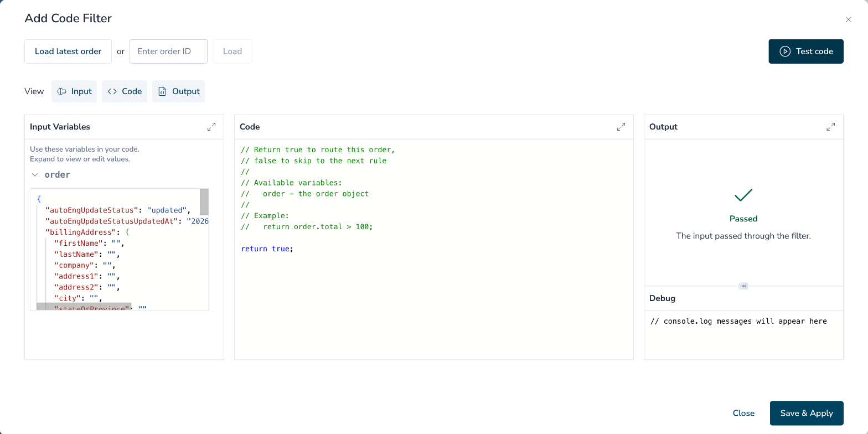Focus the Enter order ID field
The height and width of the screenshot is (434, 868).
tap(168, 51)
